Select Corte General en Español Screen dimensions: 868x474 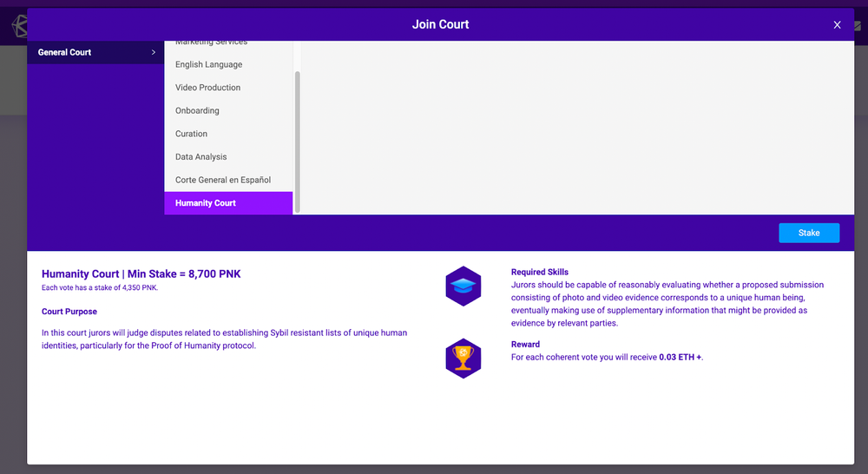[x=228, y=180]
